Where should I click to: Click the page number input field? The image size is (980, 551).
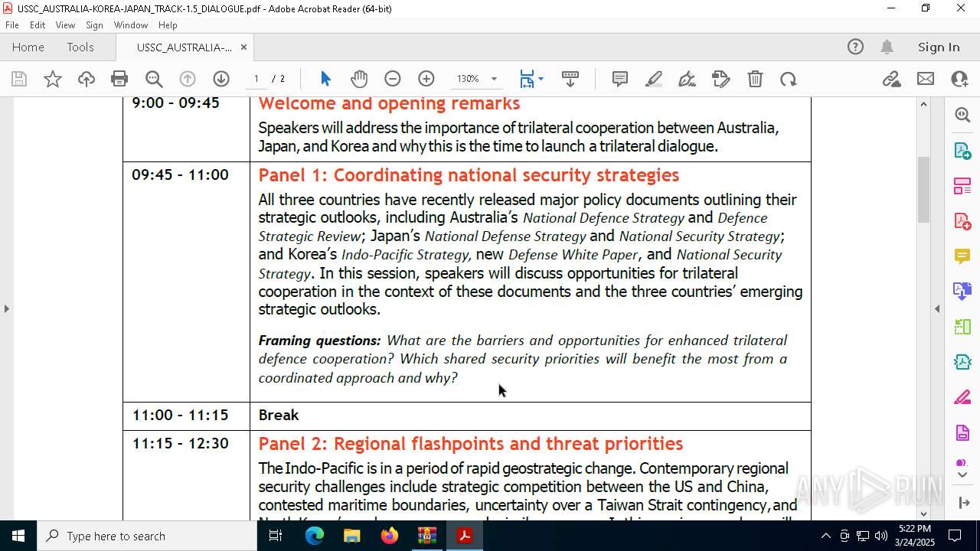pyautogui.click(x=256, y=79)
